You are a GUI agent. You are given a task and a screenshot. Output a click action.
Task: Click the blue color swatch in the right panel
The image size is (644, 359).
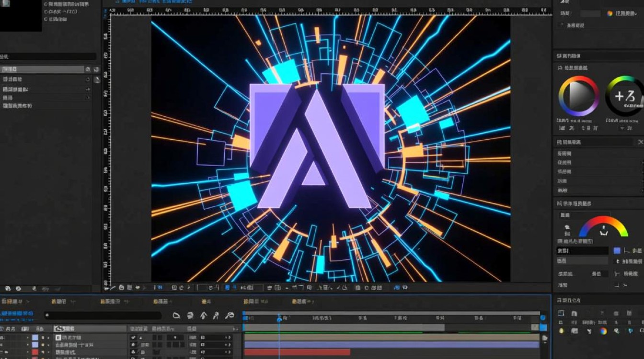coord(617,250)
